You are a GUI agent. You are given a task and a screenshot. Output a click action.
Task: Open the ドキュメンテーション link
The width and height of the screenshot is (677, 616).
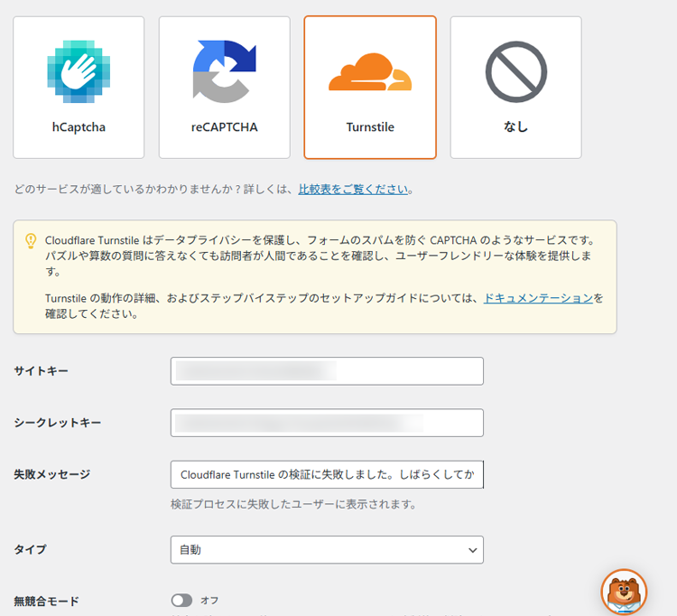click(x=538, y=298)
